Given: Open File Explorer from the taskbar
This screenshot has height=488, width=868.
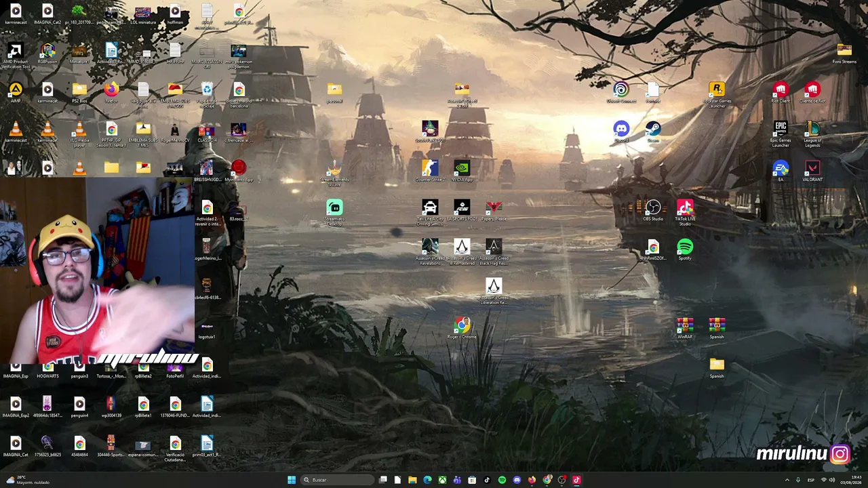Looking at the screenshot, I should [x=412, y=480].
